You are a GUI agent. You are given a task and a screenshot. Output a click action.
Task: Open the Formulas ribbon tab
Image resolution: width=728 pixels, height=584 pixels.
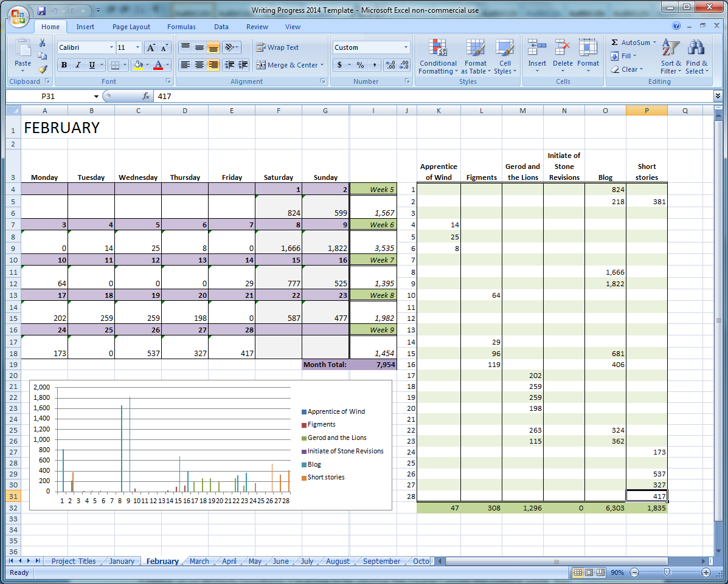181,27
